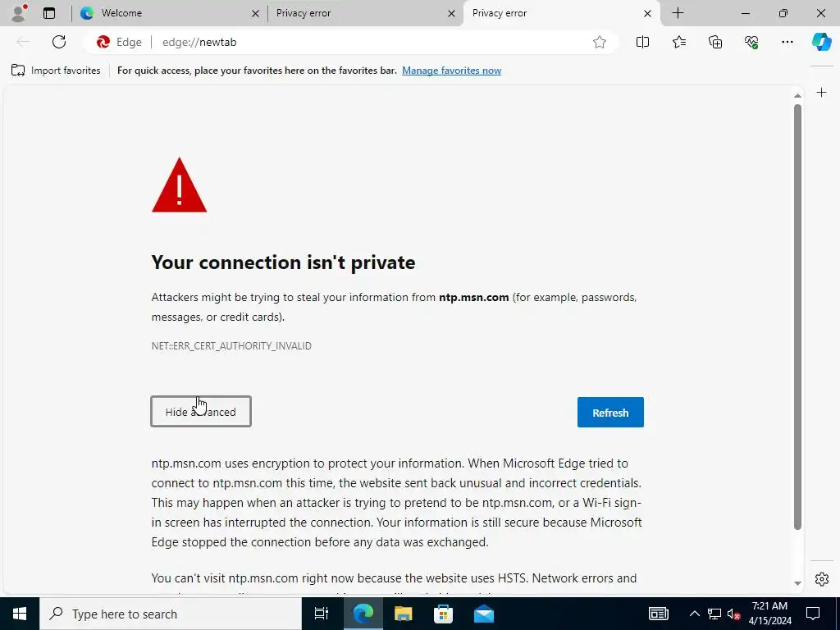Open the clock showing 7:21 AM
This screenshot has width=840, height=630.
coord(769,614)
